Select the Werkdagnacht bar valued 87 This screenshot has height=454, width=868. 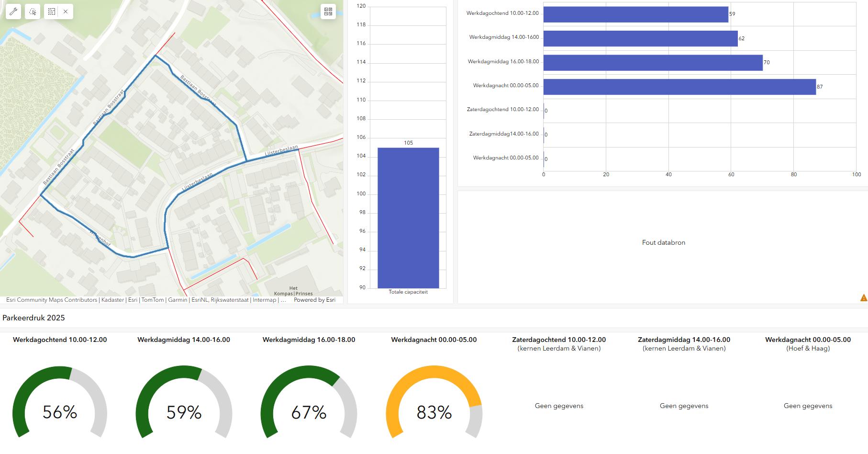[679, 87]
